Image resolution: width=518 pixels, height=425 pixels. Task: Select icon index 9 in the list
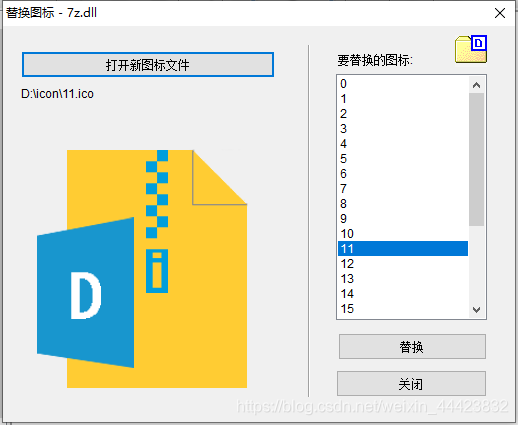(403, 219)
